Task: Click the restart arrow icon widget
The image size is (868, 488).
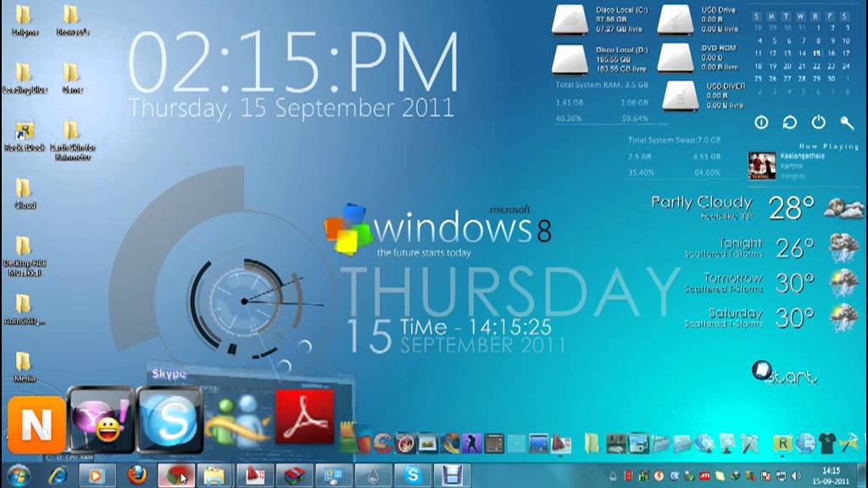Action: point(789,122)
